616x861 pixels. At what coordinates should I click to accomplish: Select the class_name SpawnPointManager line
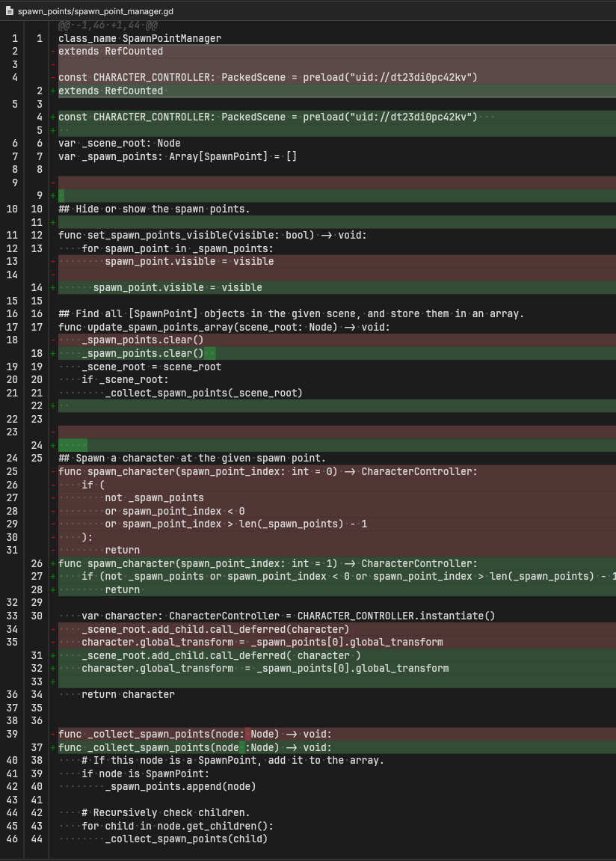[139, 38]
